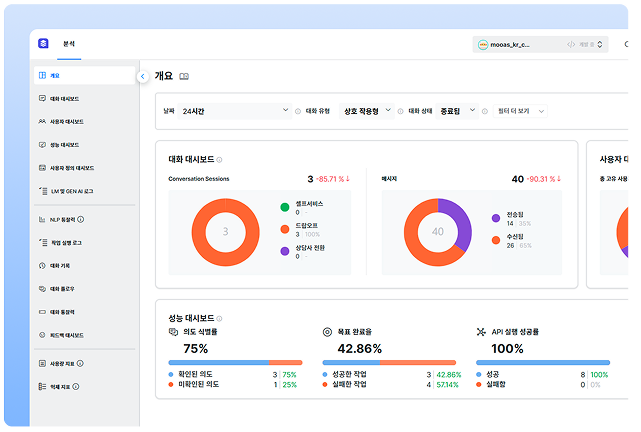The height and width of the screenshot is (432, 641).
Task: Click the 의도 식별률 progress bar
Action: pyautogui.click(x=235, y=362)
